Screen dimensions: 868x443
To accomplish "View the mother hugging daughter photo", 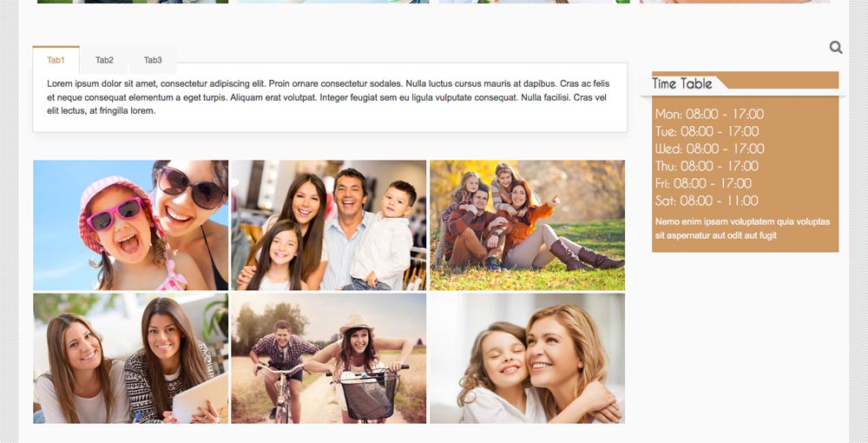I will tap(527, 358).
